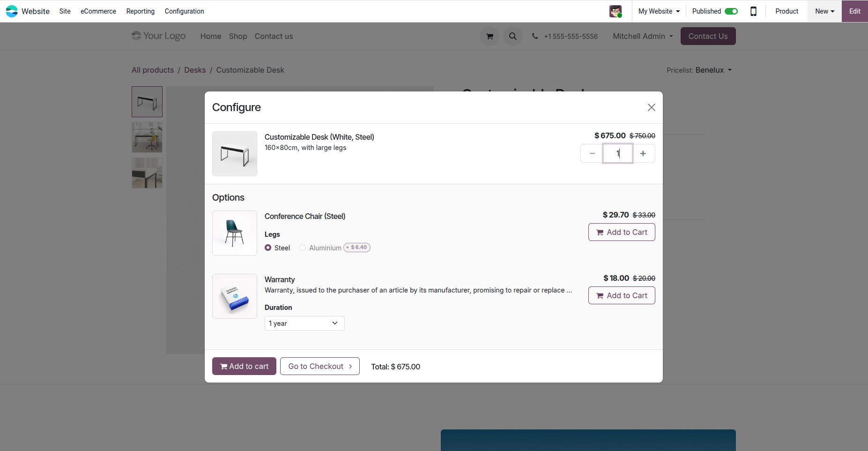Expand the New content dropdown
Viewport: 868px width, 451px height.
coord(824,11)
